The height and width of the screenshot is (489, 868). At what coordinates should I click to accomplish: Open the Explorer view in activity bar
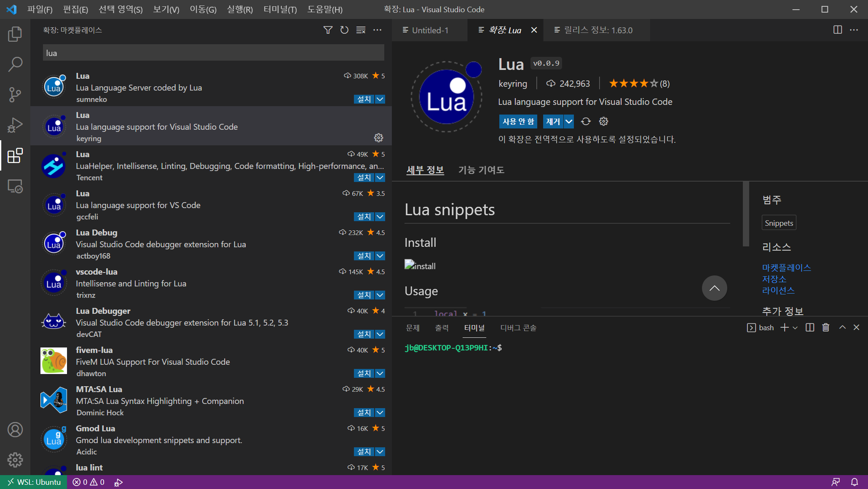click(x=15, y=34)
